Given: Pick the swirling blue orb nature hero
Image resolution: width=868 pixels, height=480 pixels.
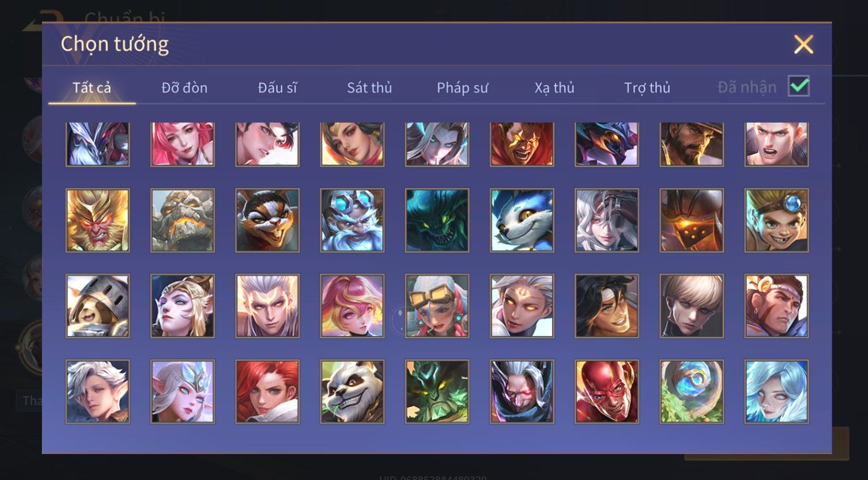Looking at the screenshot, I should tap(691, 392).
